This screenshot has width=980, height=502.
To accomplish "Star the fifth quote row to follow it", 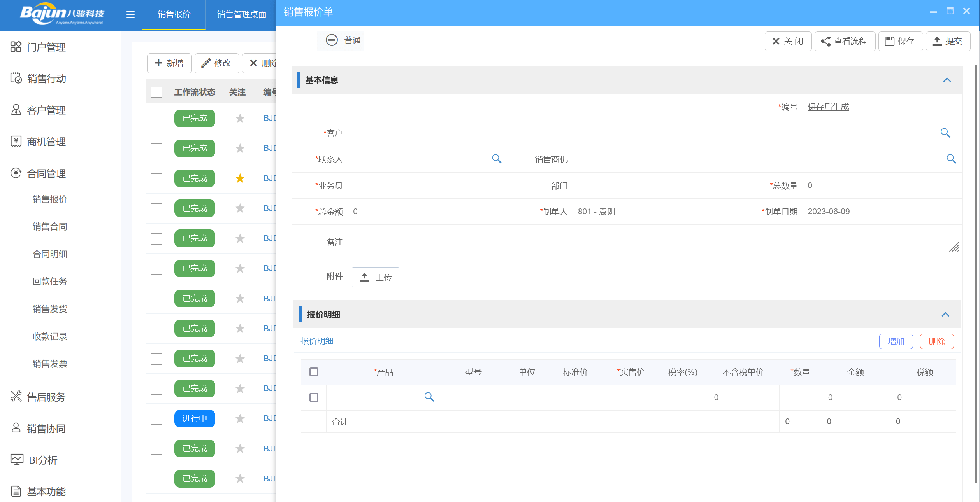I will pos(239,238).
